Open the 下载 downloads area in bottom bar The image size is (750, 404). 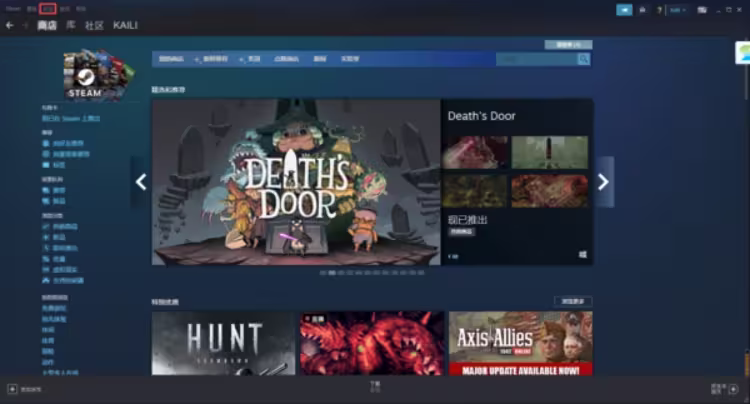tap(375, 386)
